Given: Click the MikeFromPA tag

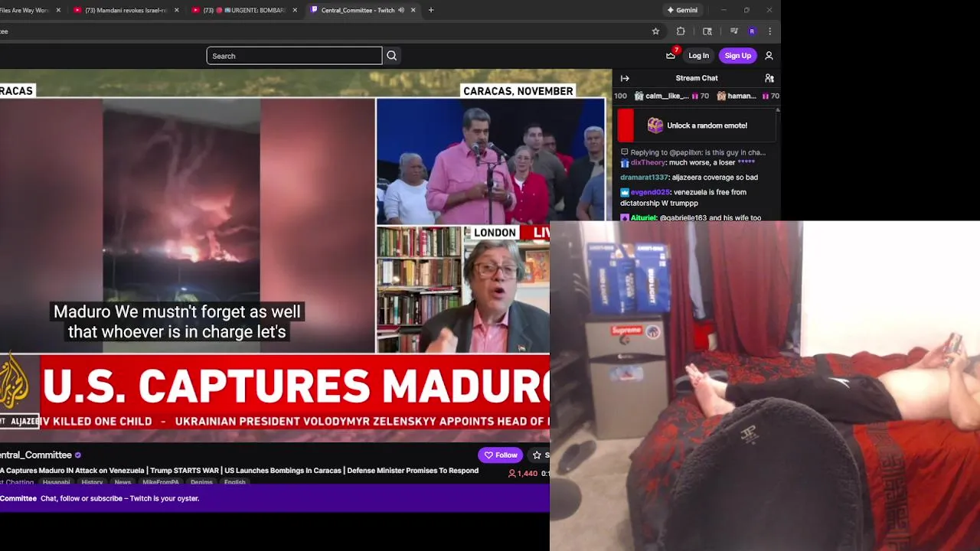Looking at the screenshot, I should (161, 482).
